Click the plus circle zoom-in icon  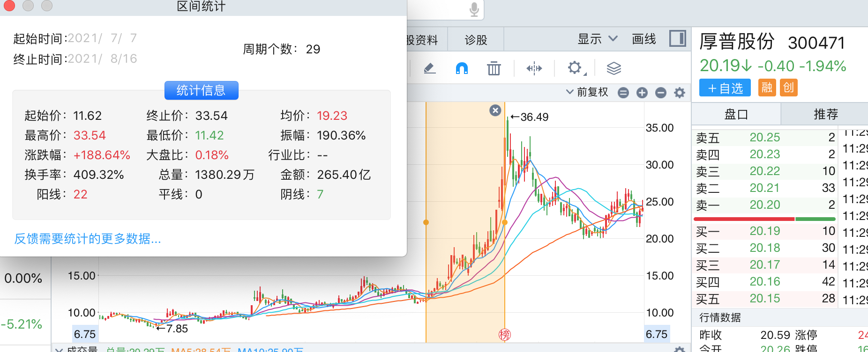(x=642, y=93)
